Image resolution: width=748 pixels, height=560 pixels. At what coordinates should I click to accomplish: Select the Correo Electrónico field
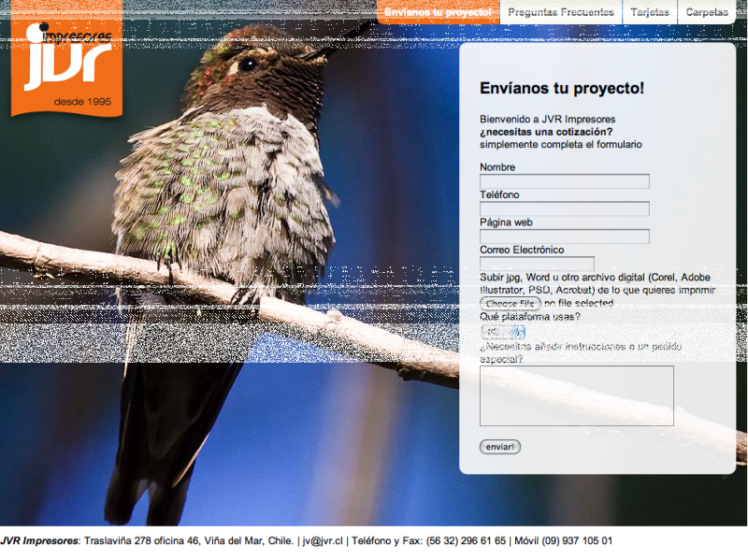[x=537, y=264]
